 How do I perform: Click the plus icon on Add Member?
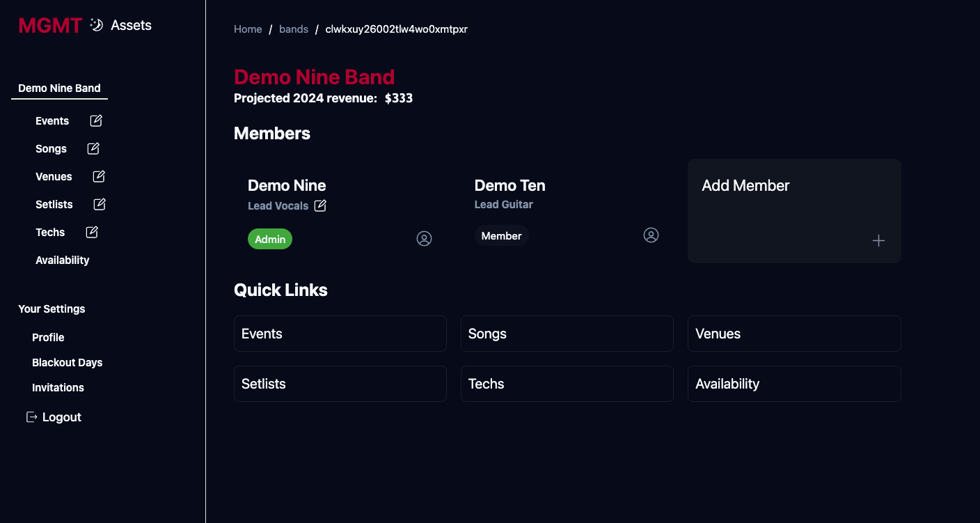(x=878, y=240)
